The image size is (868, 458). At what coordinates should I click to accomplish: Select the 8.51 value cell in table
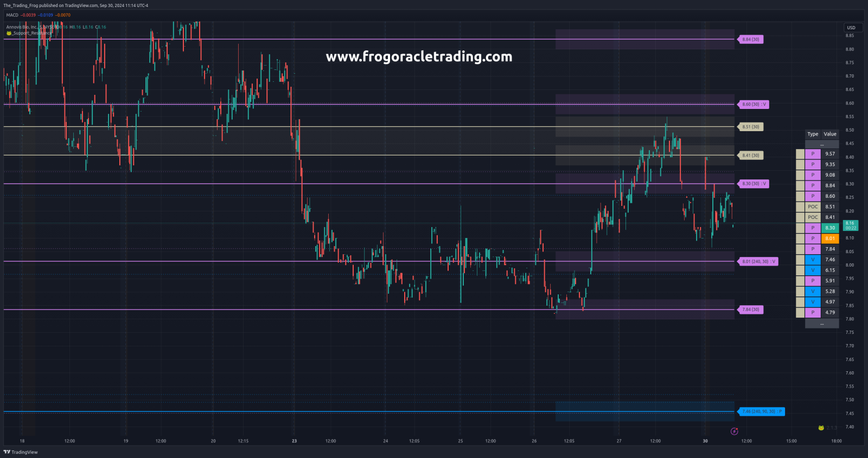coord(830,207)
